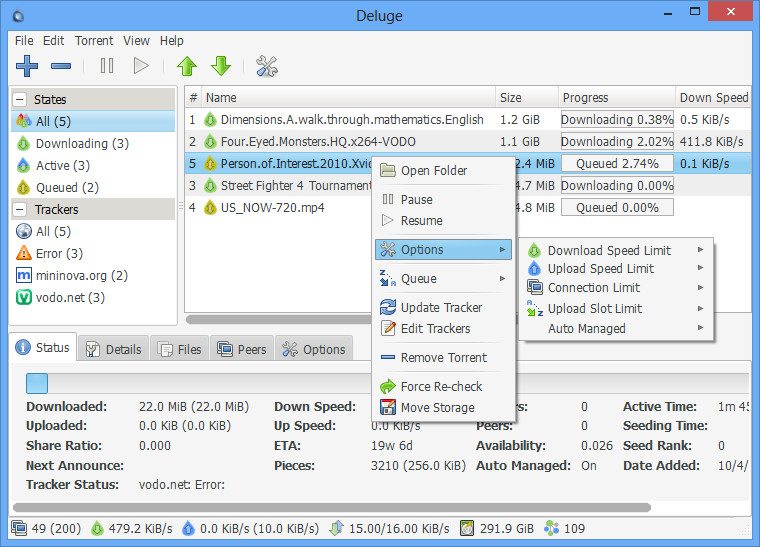The width and height of the screenshot is (760, 547).
Task: Click the DHT nodes icon in status bar
Action: (552, 528)
